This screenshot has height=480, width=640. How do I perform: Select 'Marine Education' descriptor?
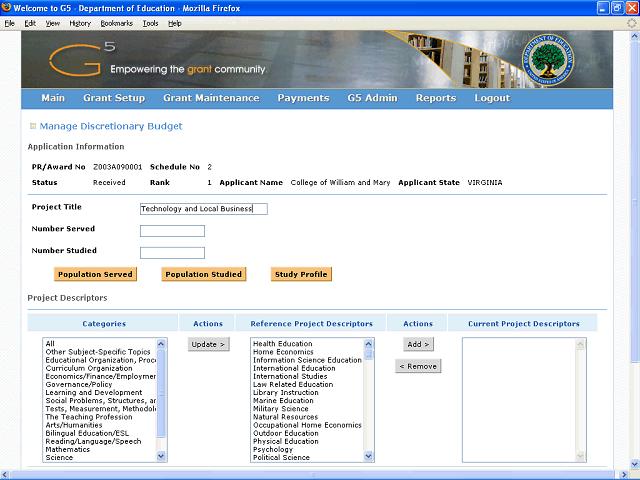pyautogui.click(x=283, y=401)
